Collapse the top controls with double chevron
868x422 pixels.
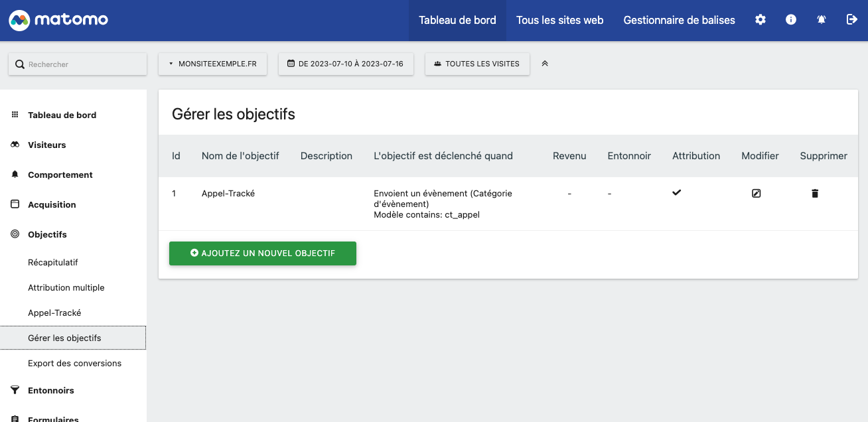[x=545, y=64]
